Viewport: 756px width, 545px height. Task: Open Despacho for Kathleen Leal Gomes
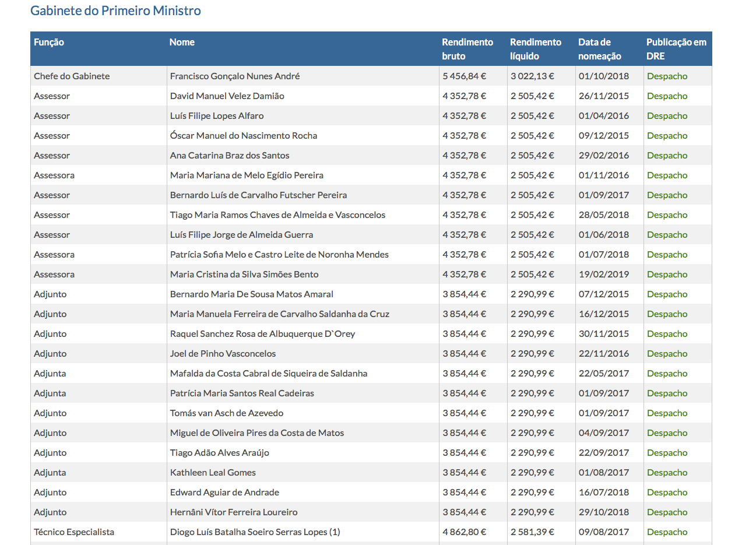point(667,473)
